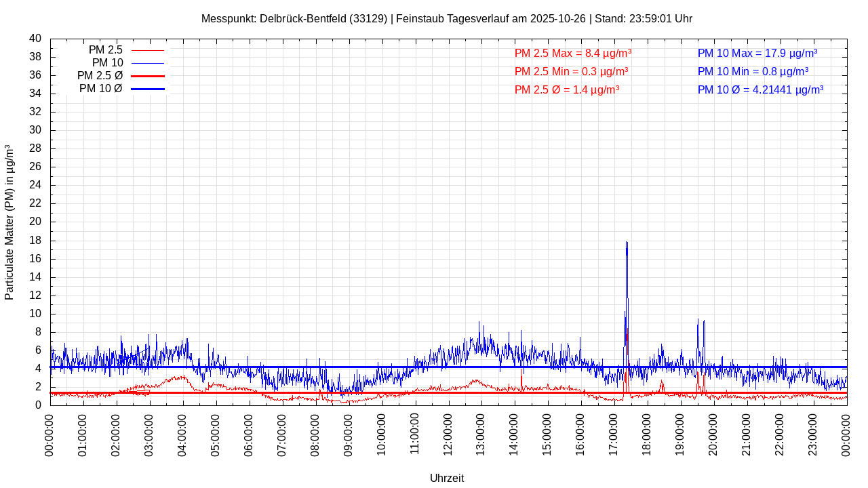Click the Particulate Matter y-axis label
This screenshot has height=488, width=868.
tap(9, 222)
